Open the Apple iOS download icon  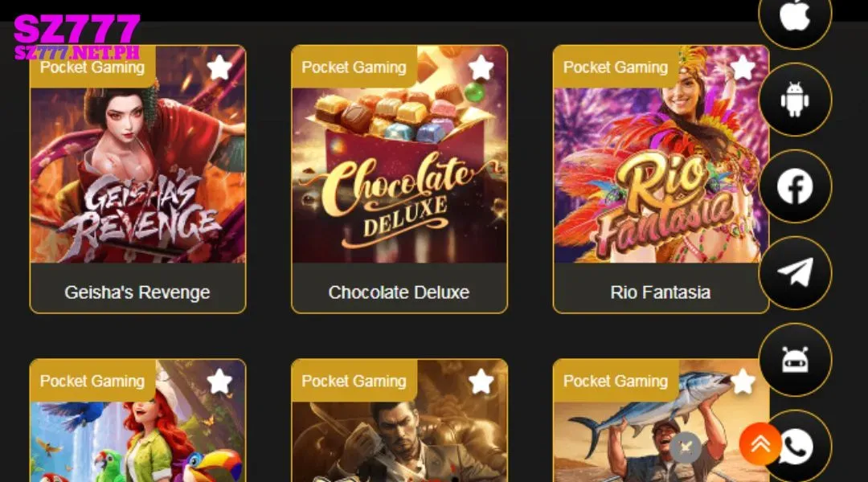tap(795, 15)
